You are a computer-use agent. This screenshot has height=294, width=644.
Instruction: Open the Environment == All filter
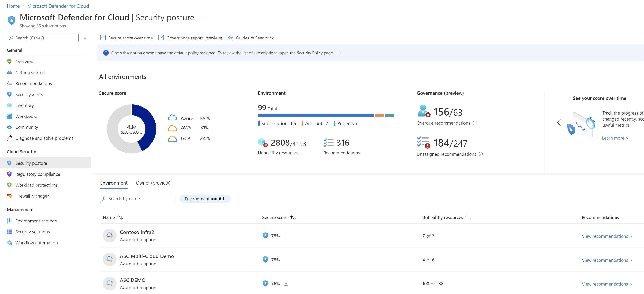[205, 199]
